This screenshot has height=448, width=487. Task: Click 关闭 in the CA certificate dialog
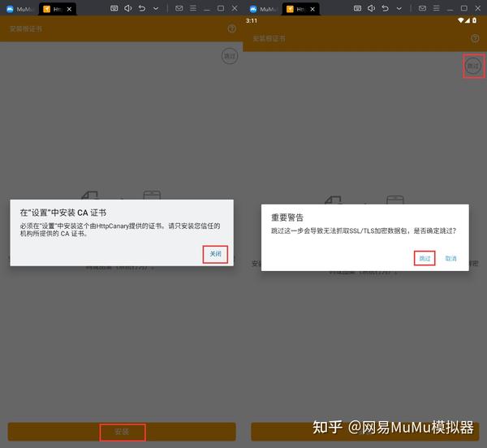click(215, 254)
